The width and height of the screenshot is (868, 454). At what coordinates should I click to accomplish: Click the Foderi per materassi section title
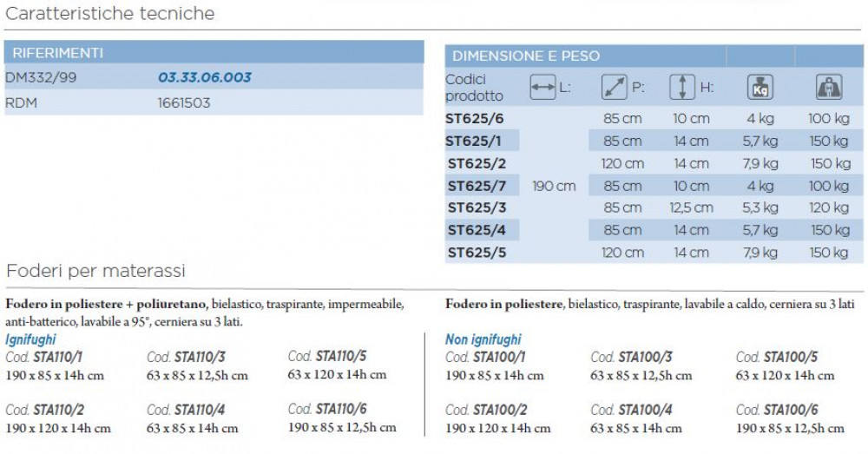click(x=95, y=272)
